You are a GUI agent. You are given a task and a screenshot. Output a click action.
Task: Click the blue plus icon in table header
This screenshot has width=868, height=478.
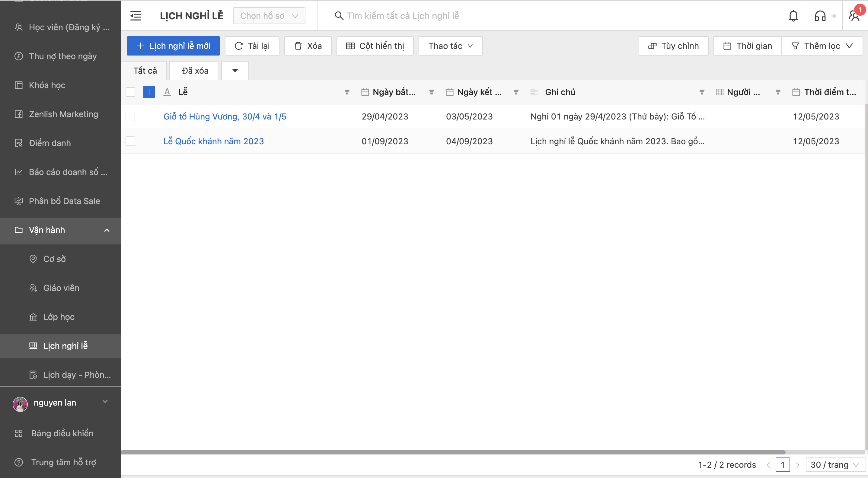pyautogui.click(x=149, y=92)
